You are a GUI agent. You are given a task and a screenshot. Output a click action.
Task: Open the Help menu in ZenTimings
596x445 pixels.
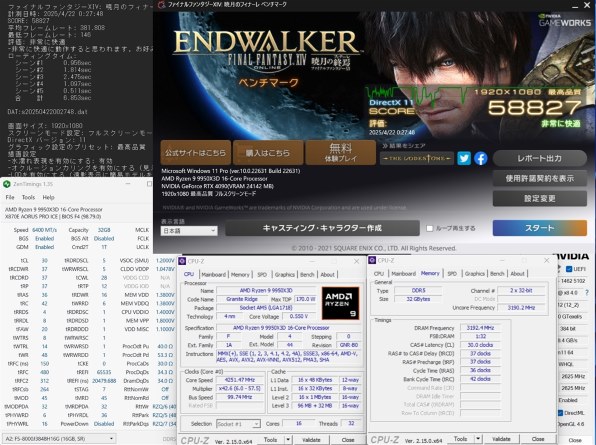(x=48, y=197)
